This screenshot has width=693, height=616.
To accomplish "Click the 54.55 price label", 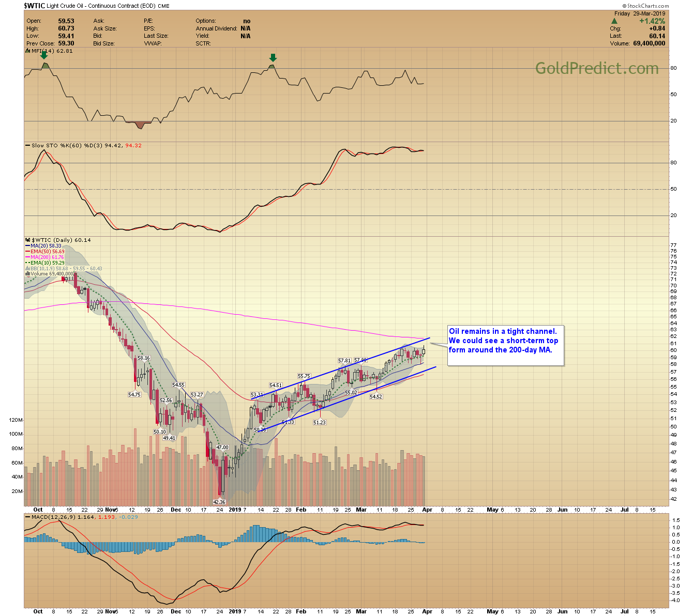I will (178, 385).
